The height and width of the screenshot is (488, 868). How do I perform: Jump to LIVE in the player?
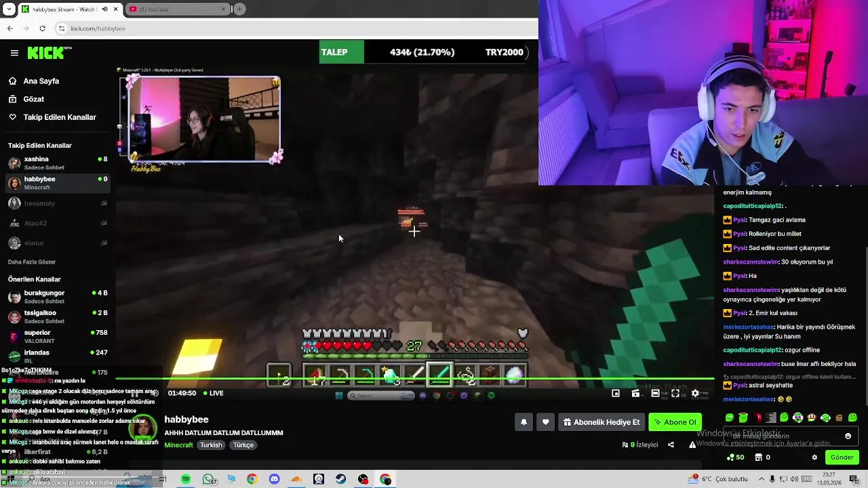[213, 393]
